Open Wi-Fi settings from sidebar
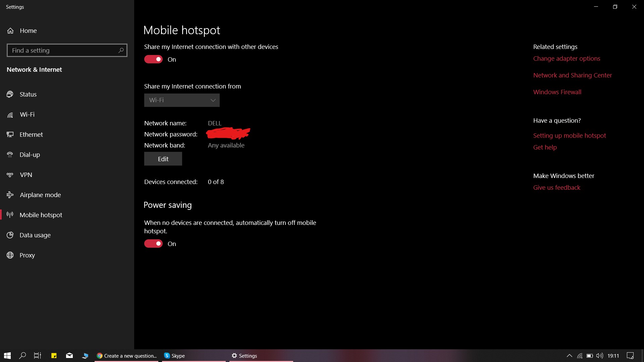This screenshot has height=362, width=644. point(10,114)
